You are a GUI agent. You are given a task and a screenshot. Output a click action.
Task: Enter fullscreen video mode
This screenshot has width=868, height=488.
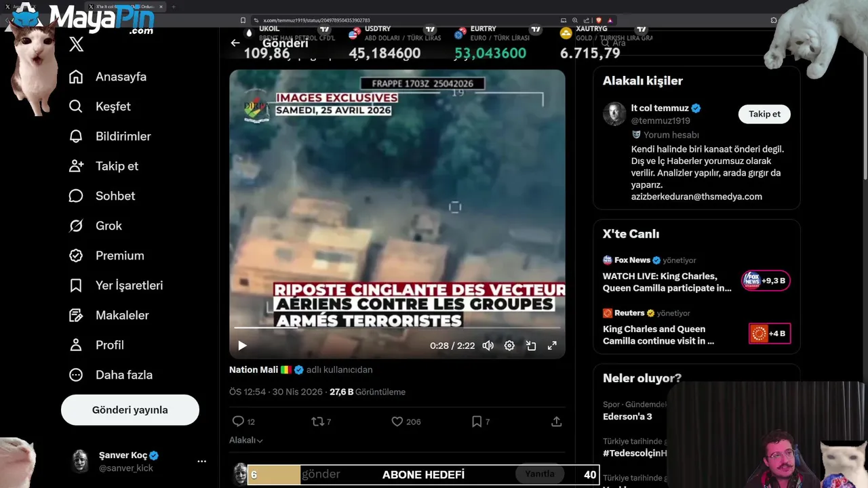pos(552,346)
